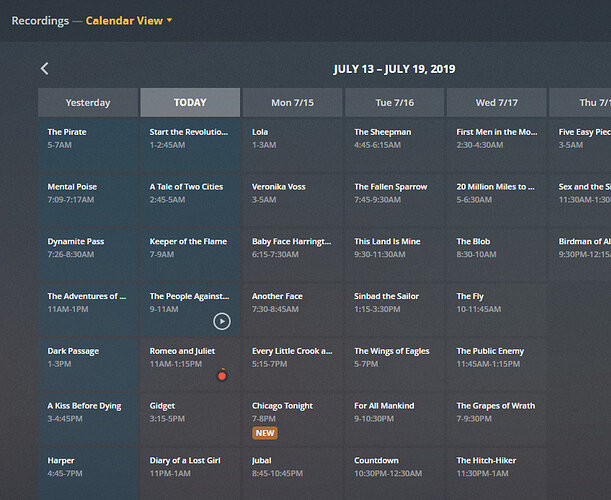Open Dark Passage 1-3PM entry
611x500 pixels.
[x=88, y=364]
